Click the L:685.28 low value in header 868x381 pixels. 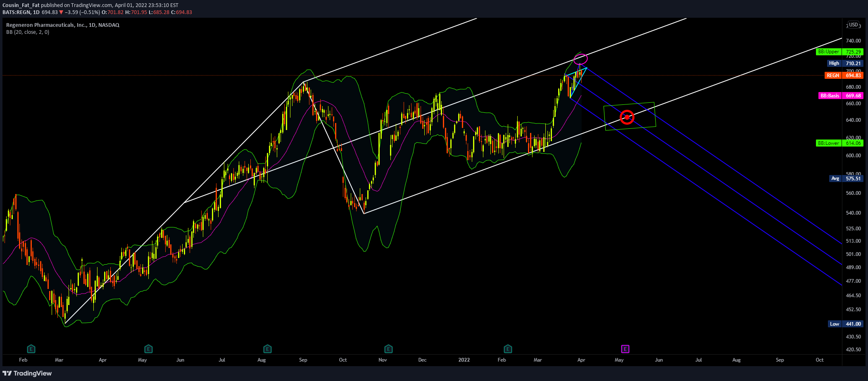159,12
